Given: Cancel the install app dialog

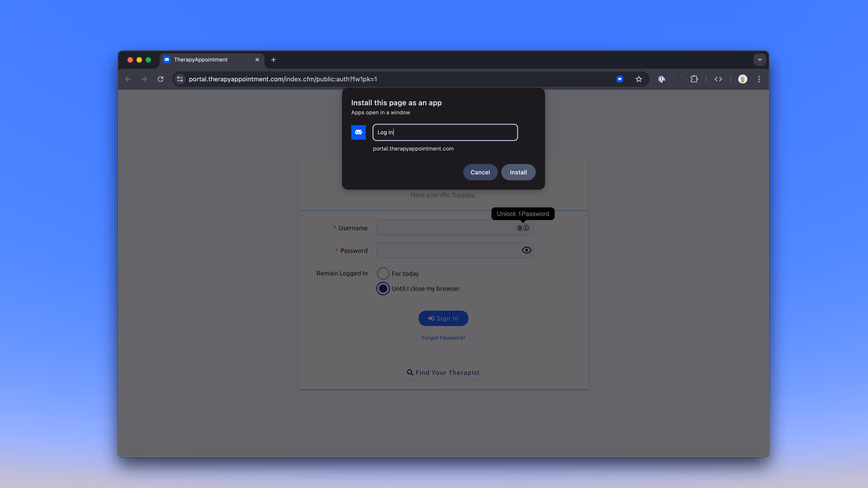Looking at the screenshot, I should tap(480, 172).
